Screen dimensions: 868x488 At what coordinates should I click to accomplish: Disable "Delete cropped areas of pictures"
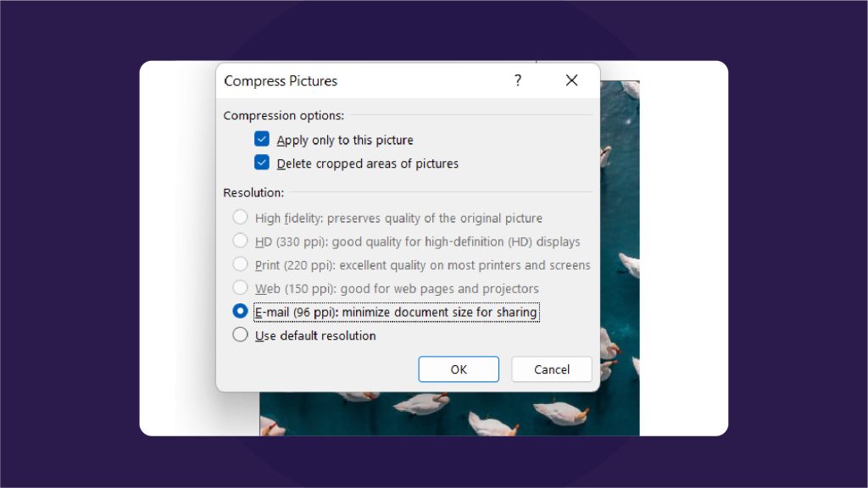[x=262, y=163]
